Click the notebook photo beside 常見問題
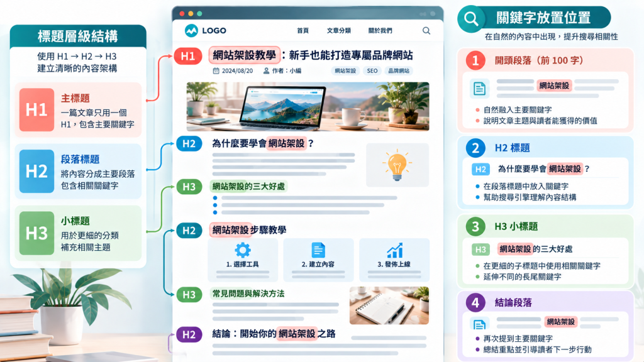The height and width of the screenshot is (362, 644). click(389, 305)
